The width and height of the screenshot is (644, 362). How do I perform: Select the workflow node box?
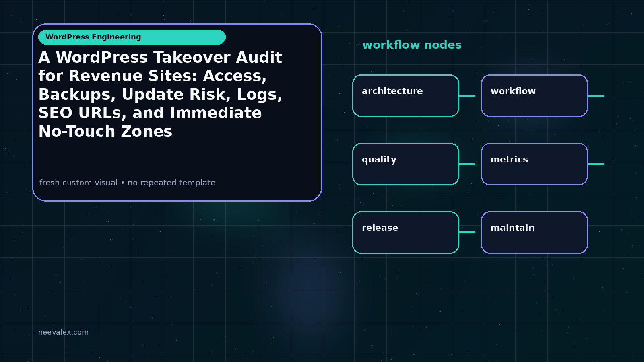[535, 96]
